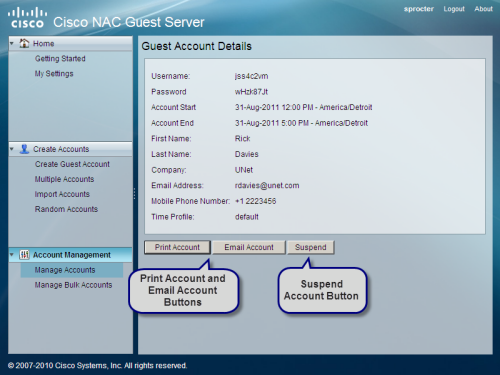Click the last name value Davies
500x375 pixels.
coord(247,154)
